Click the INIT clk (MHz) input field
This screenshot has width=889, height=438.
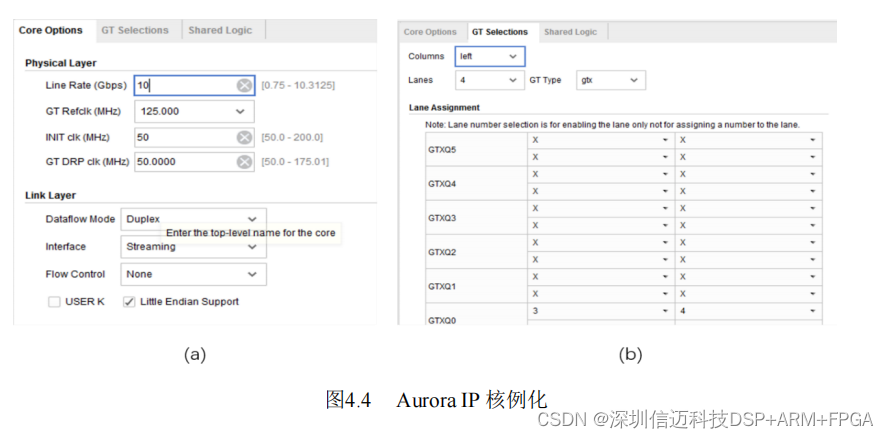coord(185,137)
